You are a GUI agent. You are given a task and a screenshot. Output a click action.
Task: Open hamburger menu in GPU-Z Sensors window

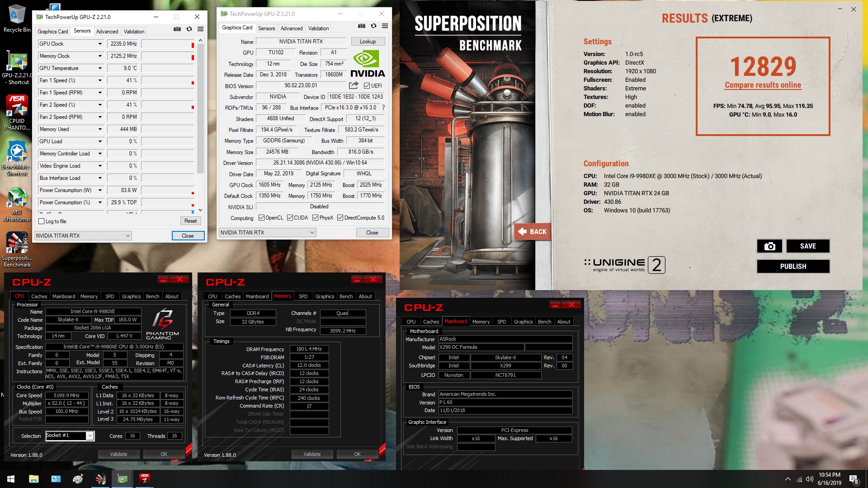point(200,29)
